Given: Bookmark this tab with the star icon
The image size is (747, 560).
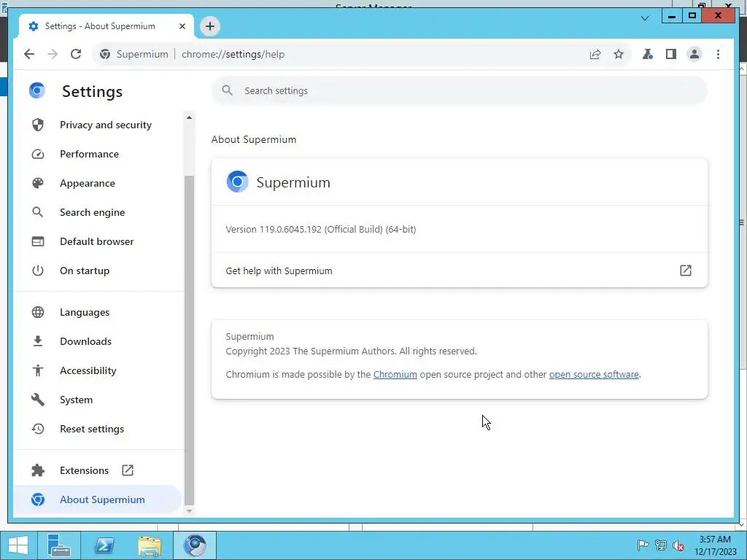Looking at the screenshot, I should (x=619, y=54).
